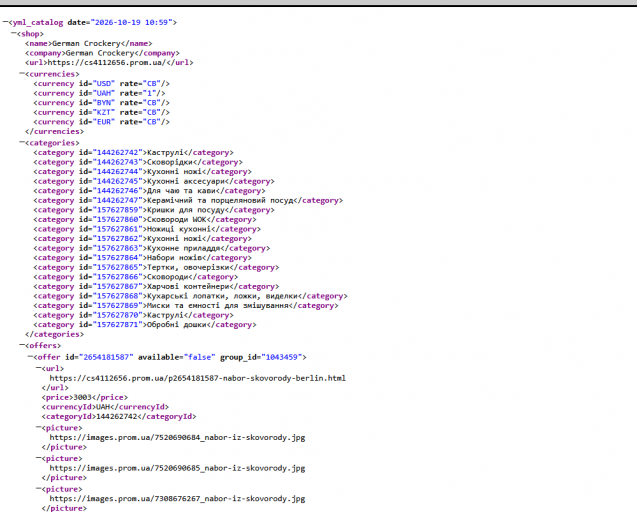The width and height of the screenshot is (637, 512).
Task: Collapse the first picture element
Action: (x=38, y=427)
